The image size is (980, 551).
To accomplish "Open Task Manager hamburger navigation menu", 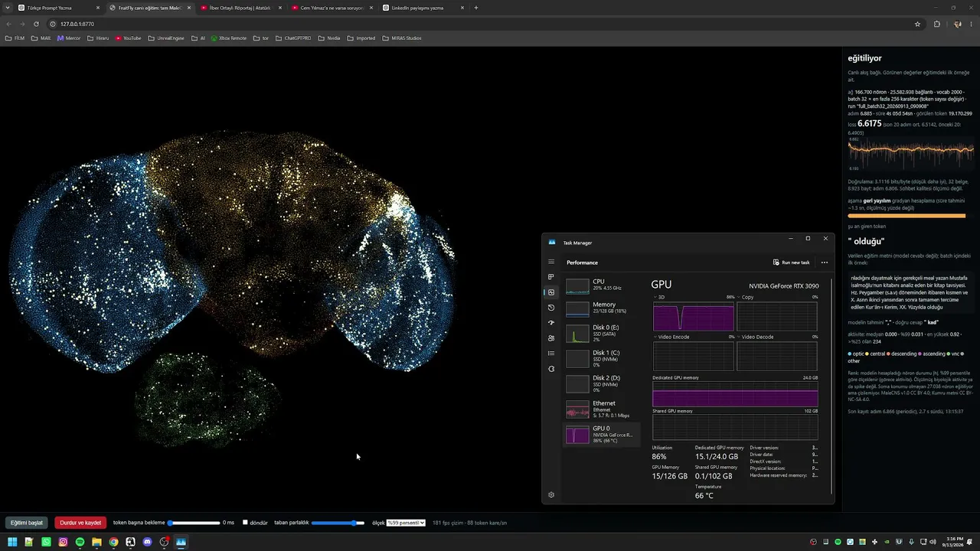I will [551, 262].
